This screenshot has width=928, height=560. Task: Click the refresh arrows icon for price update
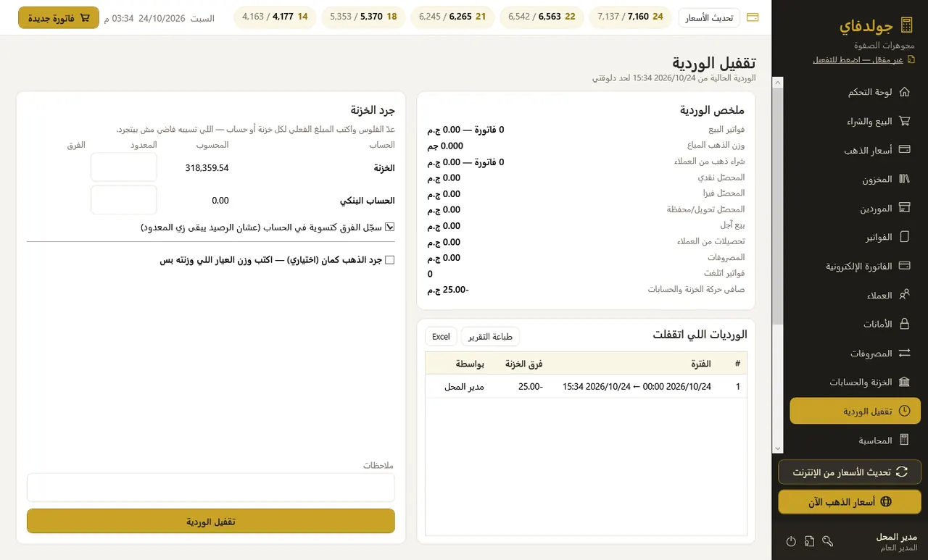pyautogui.click(x=902, y=472)
